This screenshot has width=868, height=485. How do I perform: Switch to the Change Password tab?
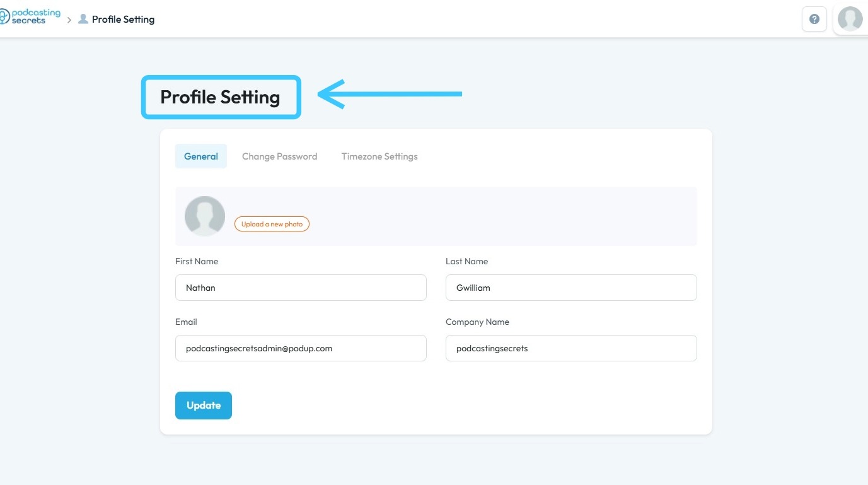click(279, 156)
